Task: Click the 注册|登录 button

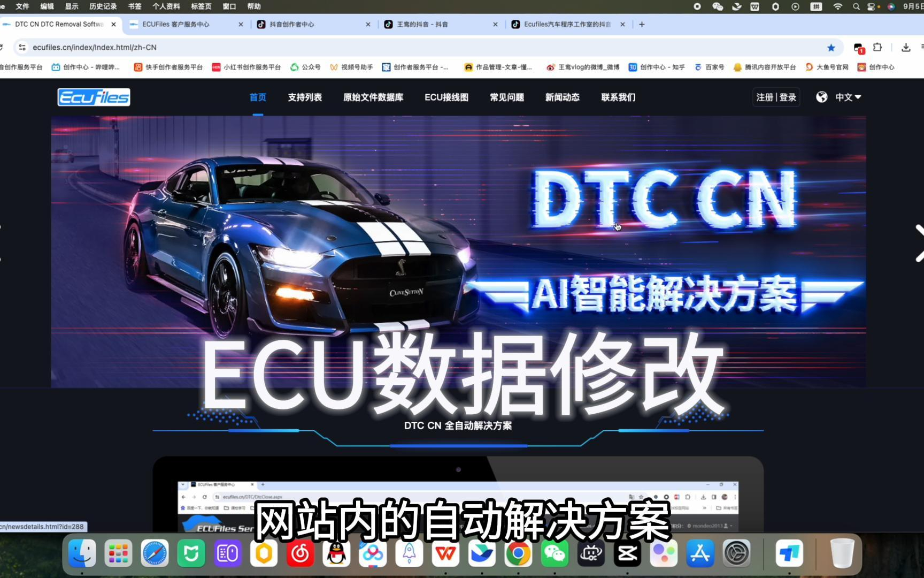Action: (x=776, y=97)
